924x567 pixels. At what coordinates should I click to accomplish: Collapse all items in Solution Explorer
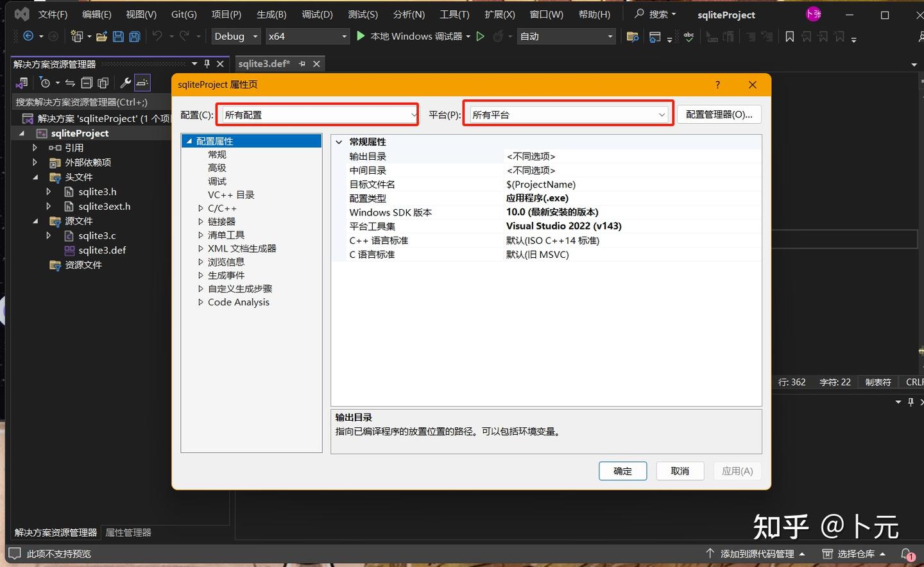point(87,82)
